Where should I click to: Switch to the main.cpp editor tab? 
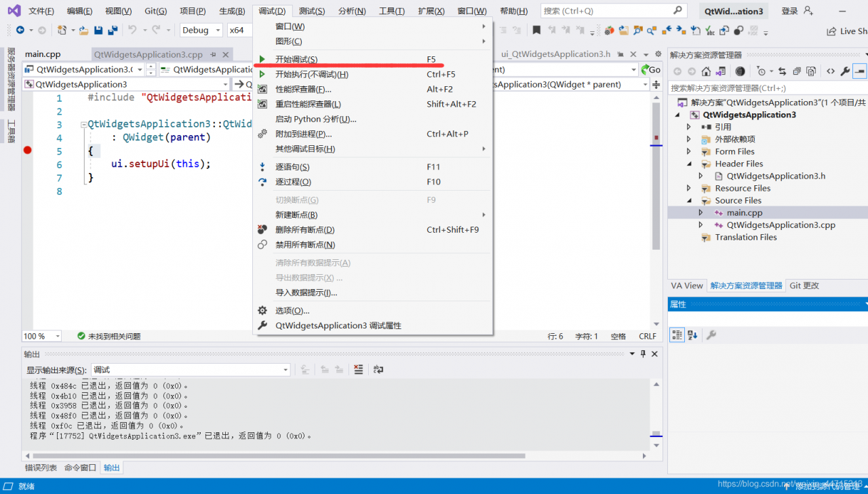click(x=43, y=54)
